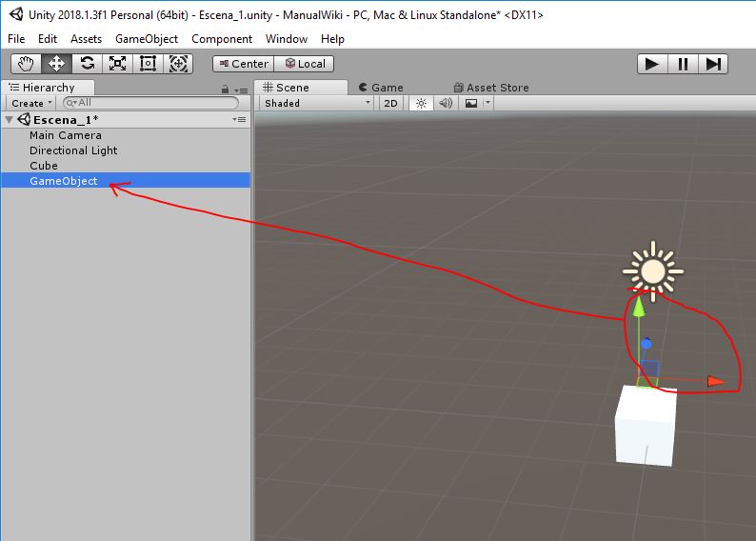The image size is (756, 541).
Task: Click the blue Z-axis gizmo handle
Action: [x=647, y=344]
